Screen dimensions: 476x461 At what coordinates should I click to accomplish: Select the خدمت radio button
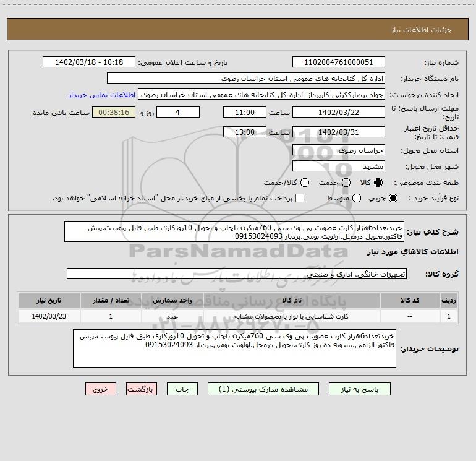[346, 183]
